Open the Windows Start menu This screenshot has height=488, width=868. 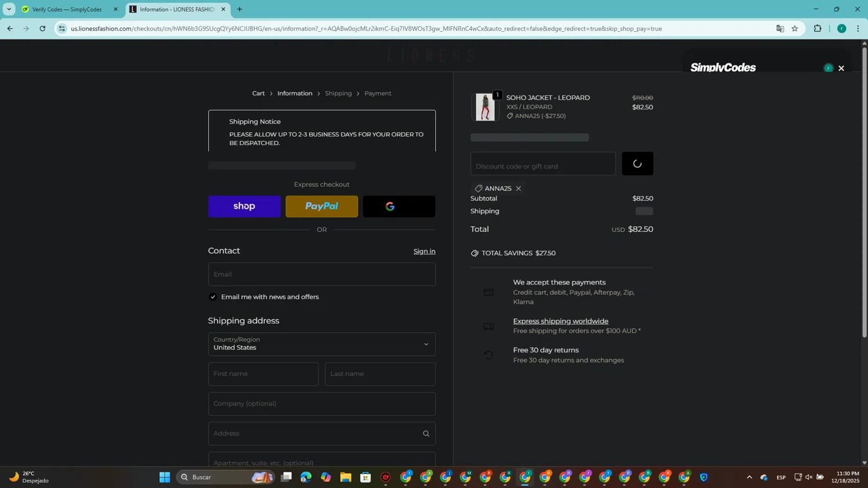pos(165,477)
